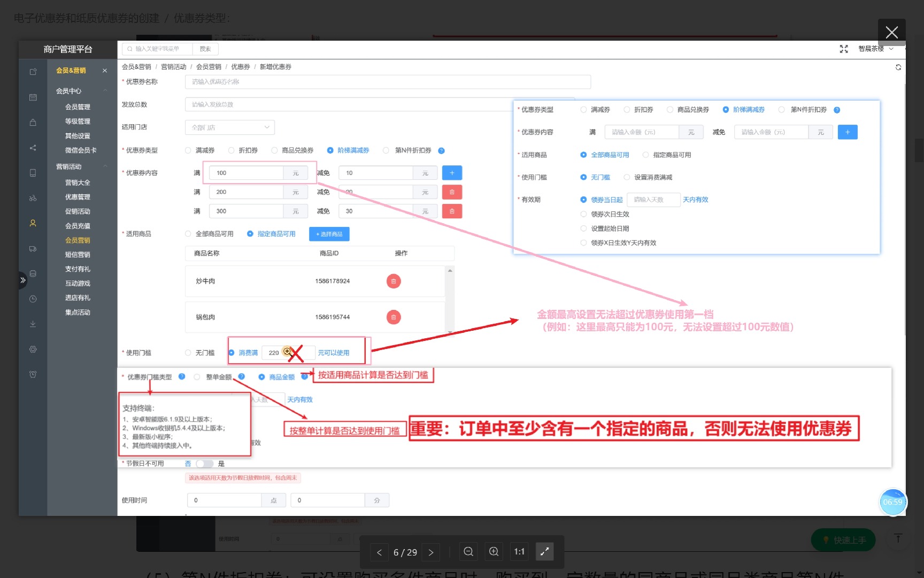
Task: Click the blue 选择商品 button
Action: pyautogui.click(x=329, y=234)
